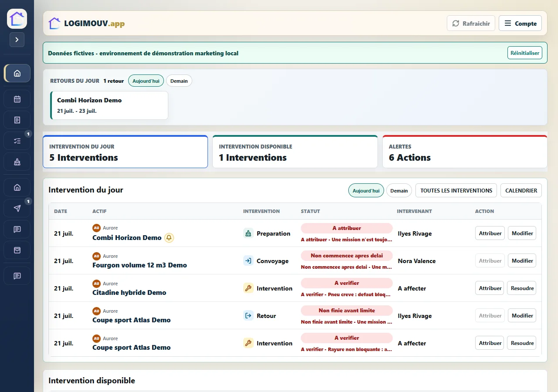Viewport: 558px width, 392px height.
Task: Click 'Nora Valence' intervenant name
Action: click(417, 261)
